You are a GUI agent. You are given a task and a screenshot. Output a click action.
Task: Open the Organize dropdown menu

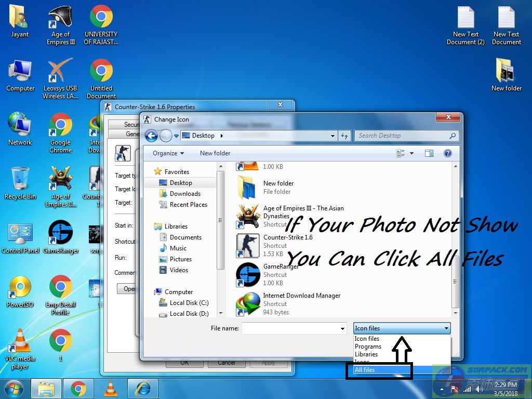tap(168, 153)
